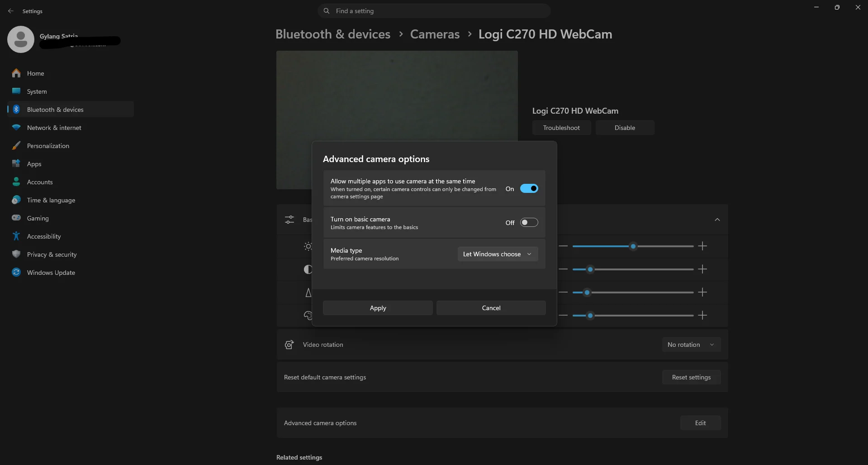
Task: Select Network & internet in sidebar
Action: click(71, 127)
